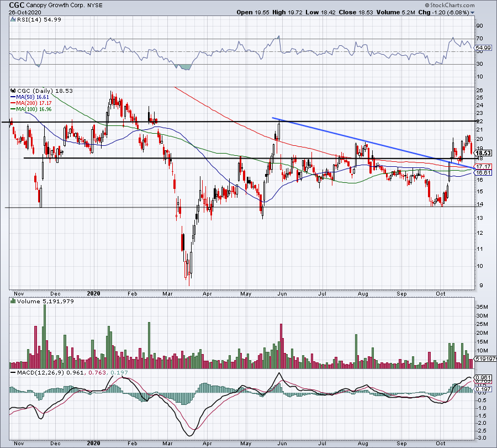The image size is (497, 448).
Task: Click the Mar label under the price chart
Action: coord(168,293)
